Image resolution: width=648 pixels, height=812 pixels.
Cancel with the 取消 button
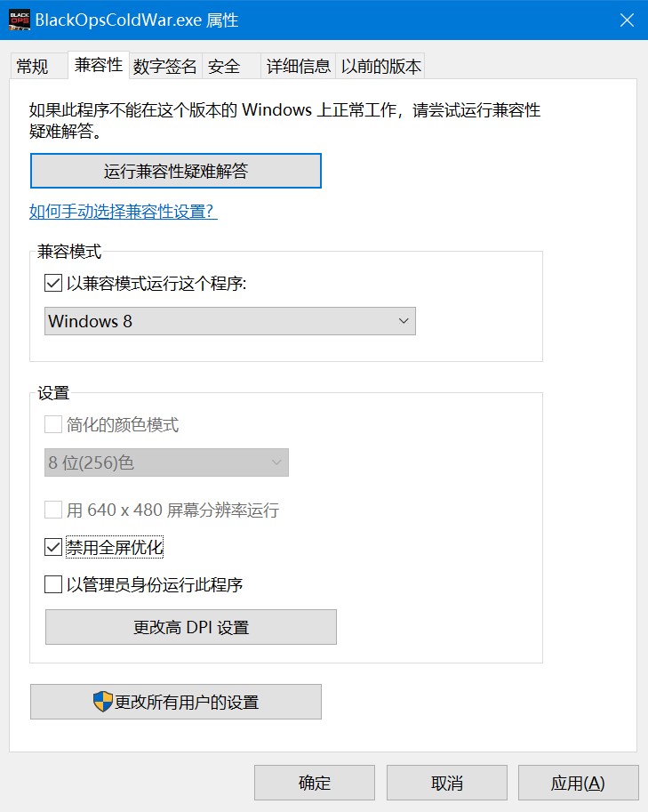tap(447, 783)
